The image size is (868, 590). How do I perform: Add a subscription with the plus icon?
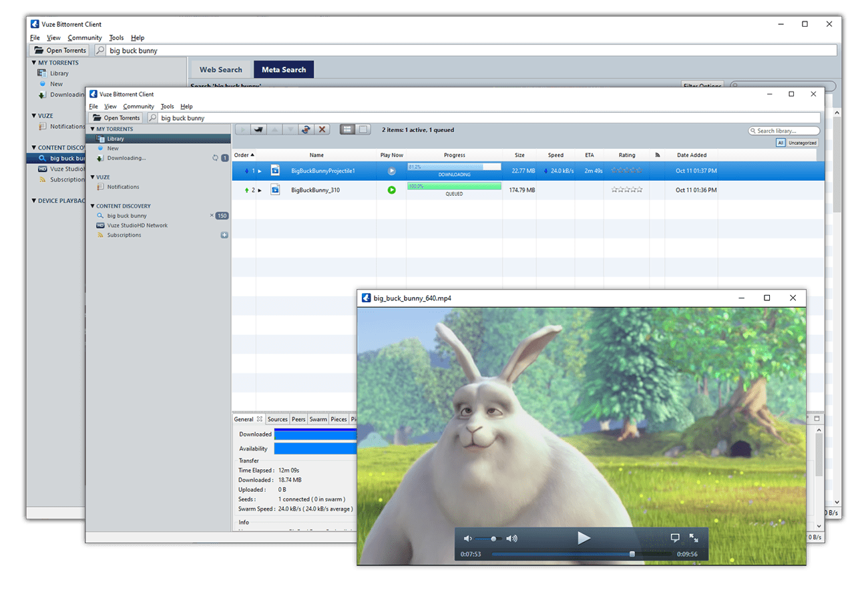(224, 235)
